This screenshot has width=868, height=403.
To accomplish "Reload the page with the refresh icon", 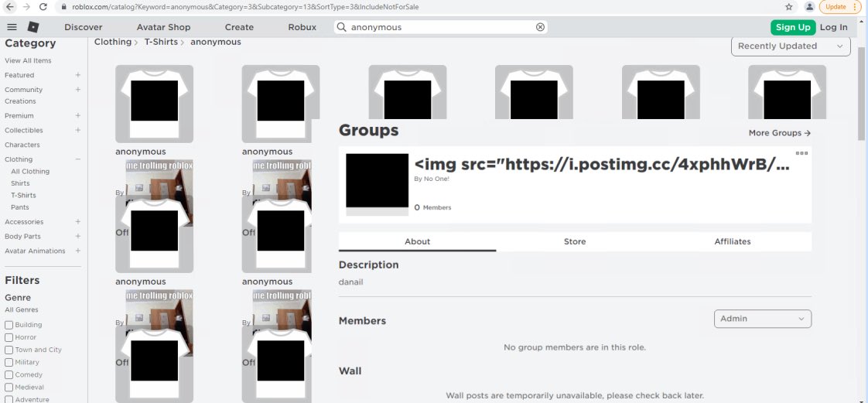I will [x=43, y=7].
